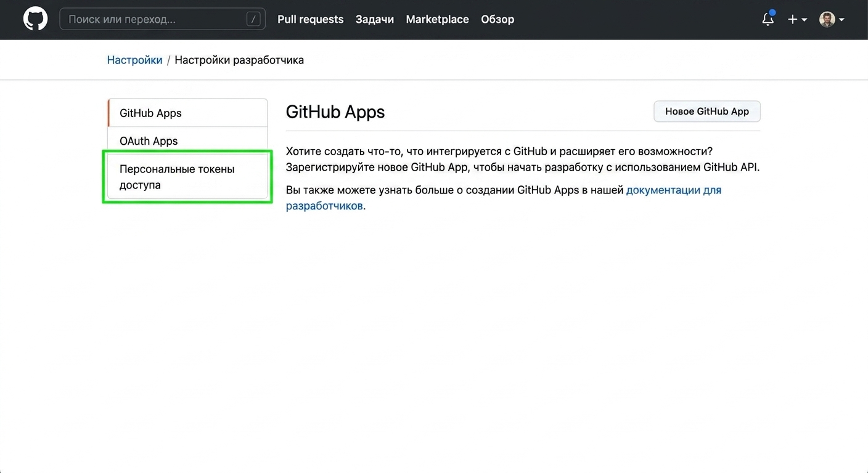
Task: Open the notifications bell icon
Action: pyautogui.click(x=768, y=19)
